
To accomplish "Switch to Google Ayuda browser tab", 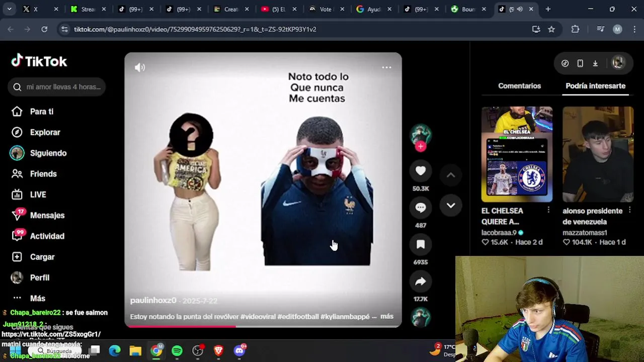I will [x=373, y=9].
